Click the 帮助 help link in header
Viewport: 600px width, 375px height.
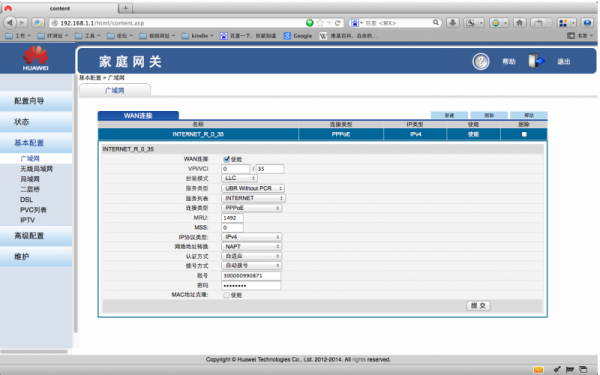click(509, 62)
